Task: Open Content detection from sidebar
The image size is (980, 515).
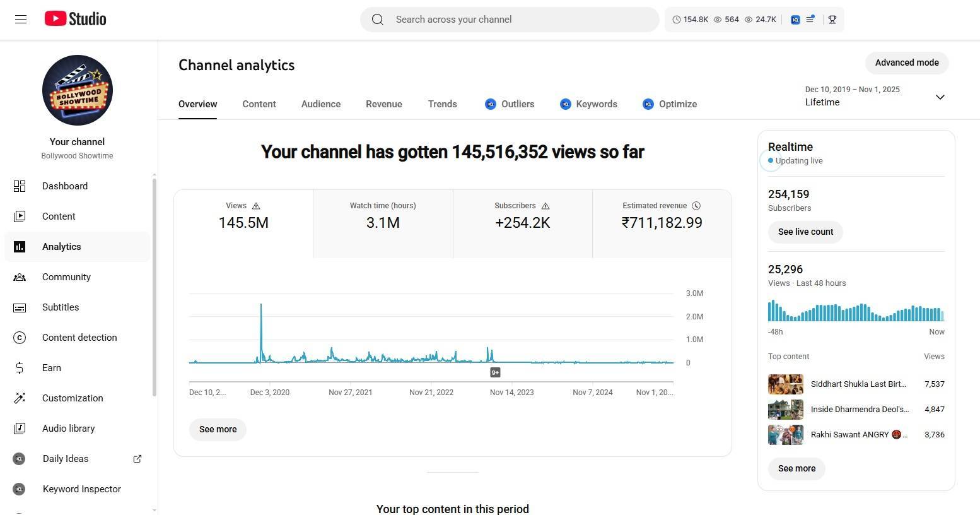Action: click(x=79, y=338)
